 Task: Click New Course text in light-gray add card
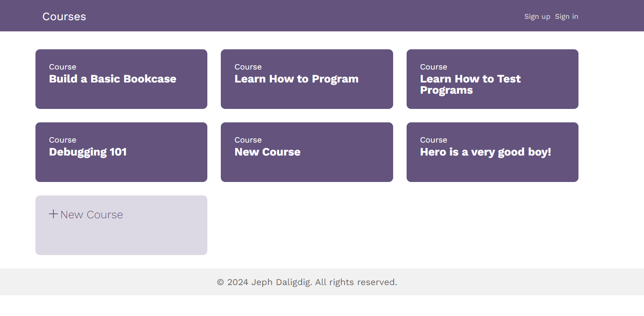point(92,215)
